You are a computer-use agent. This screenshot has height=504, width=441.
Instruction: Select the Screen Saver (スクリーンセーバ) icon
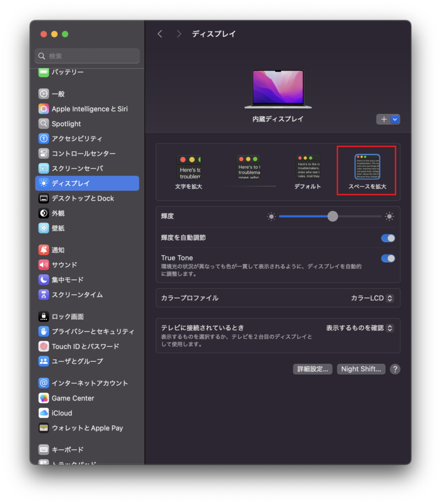tap(44, 168)
